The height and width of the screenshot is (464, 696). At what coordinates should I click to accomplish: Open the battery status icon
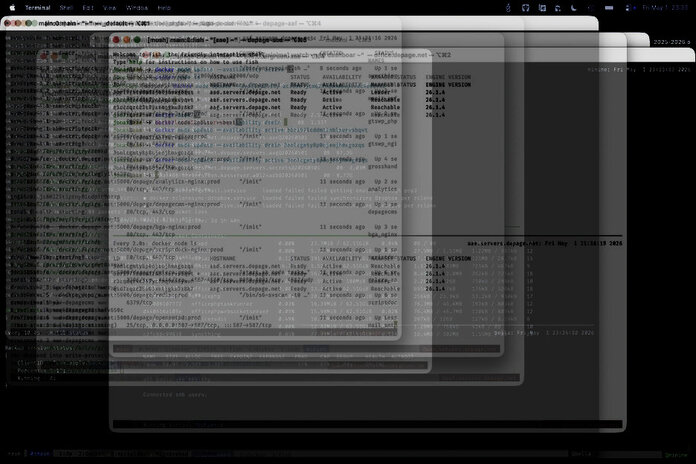(609, 8)
